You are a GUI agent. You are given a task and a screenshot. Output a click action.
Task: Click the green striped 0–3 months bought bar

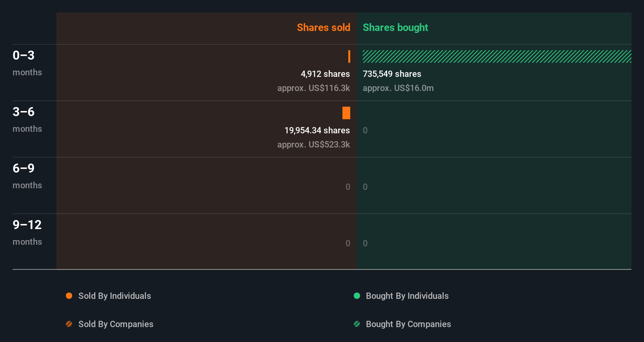(497, 56)
